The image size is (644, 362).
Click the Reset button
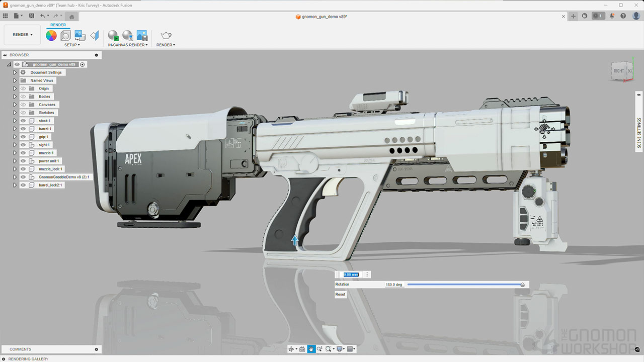point(341,294)
